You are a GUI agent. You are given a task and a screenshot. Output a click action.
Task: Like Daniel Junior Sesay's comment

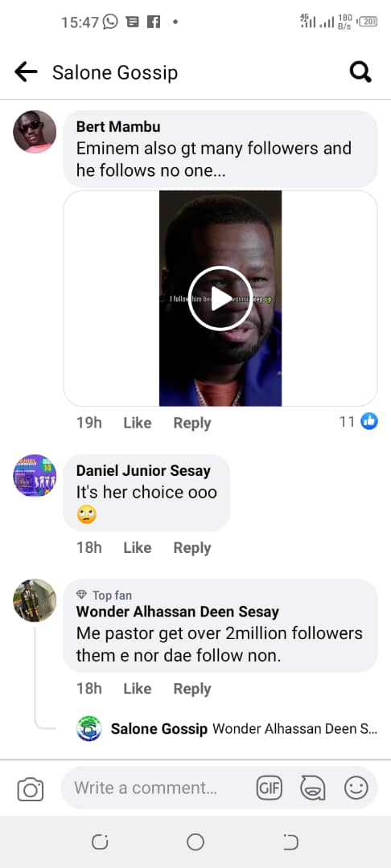(138, 547)
